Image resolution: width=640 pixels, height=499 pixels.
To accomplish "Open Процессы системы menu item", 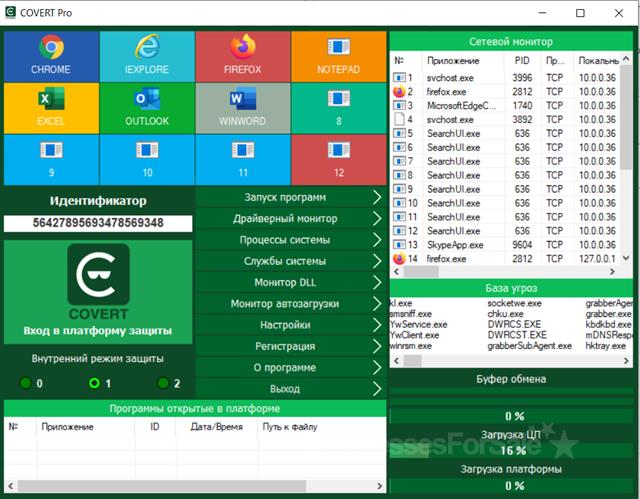I will click(283, 240).
